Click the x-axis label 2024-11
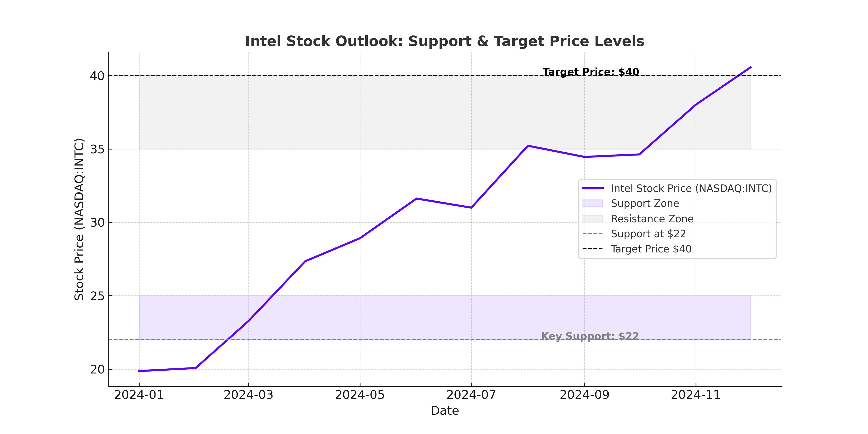 (696, 394)
